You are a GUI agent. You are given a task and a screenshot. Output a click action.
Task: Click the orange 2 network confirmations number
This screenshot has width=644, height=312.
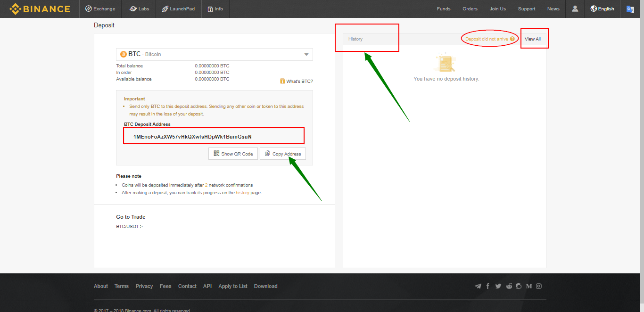click(x=206, y=185)
